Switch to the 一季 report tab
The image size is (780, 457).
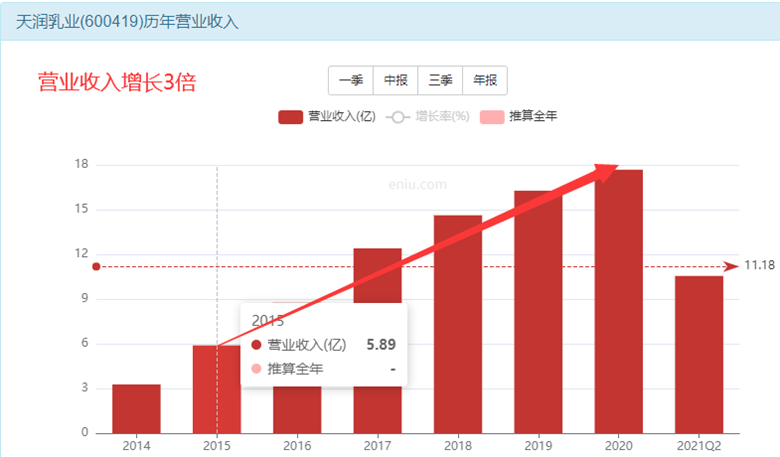tap(351, 80)
